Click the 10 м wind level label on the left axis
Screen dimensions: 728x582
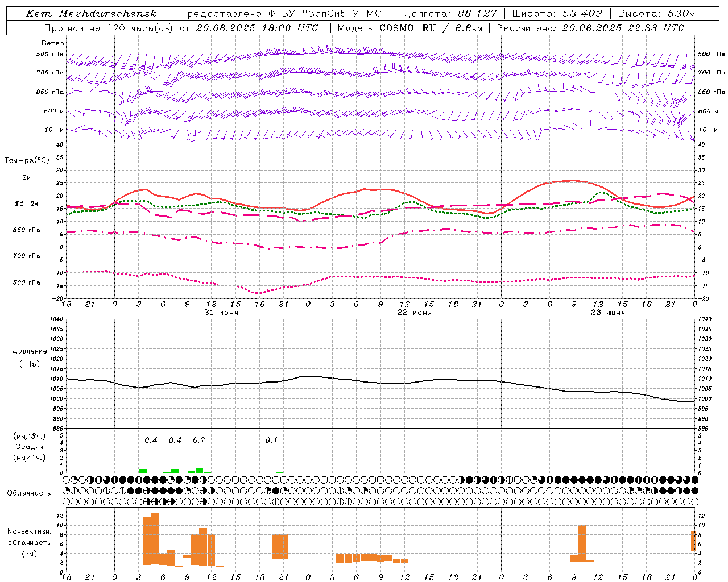point(55,130)
